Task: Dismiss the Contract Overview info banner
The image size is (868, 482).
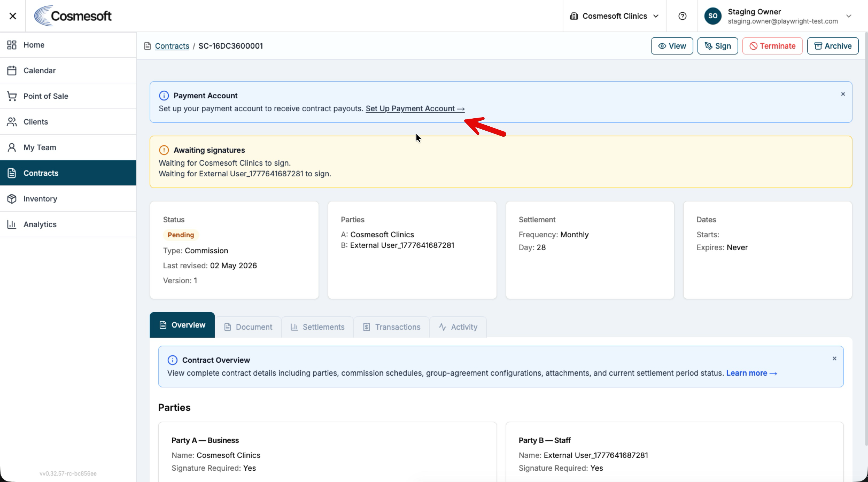Action: point(834,358)
